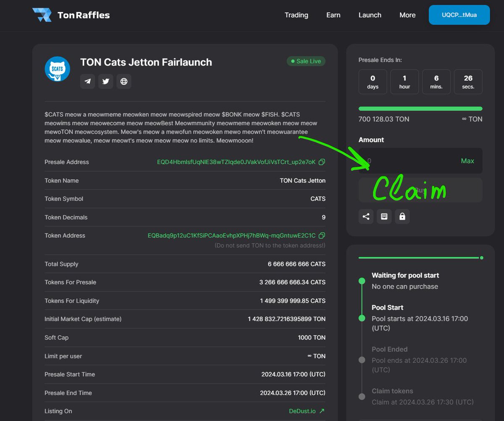Copy the Token Address

click(x=322, y=236)
